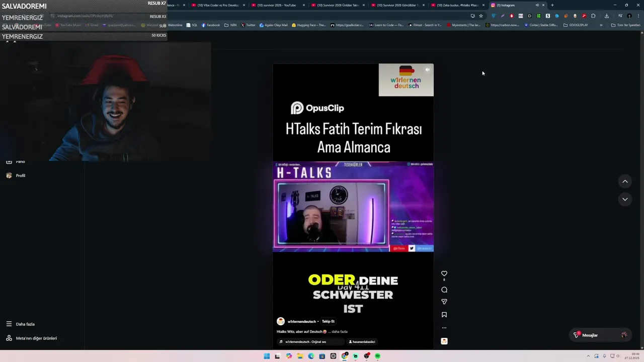Image resolution: width=644 pixels, height=362 pixels.
Task: Open Spotify from taskbar
Action: 377,356
